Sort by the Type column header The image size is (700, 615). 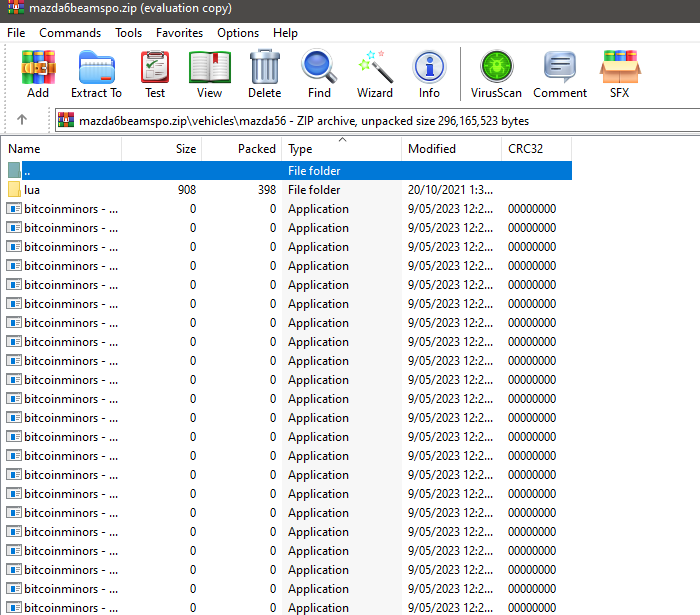point(342,149)
